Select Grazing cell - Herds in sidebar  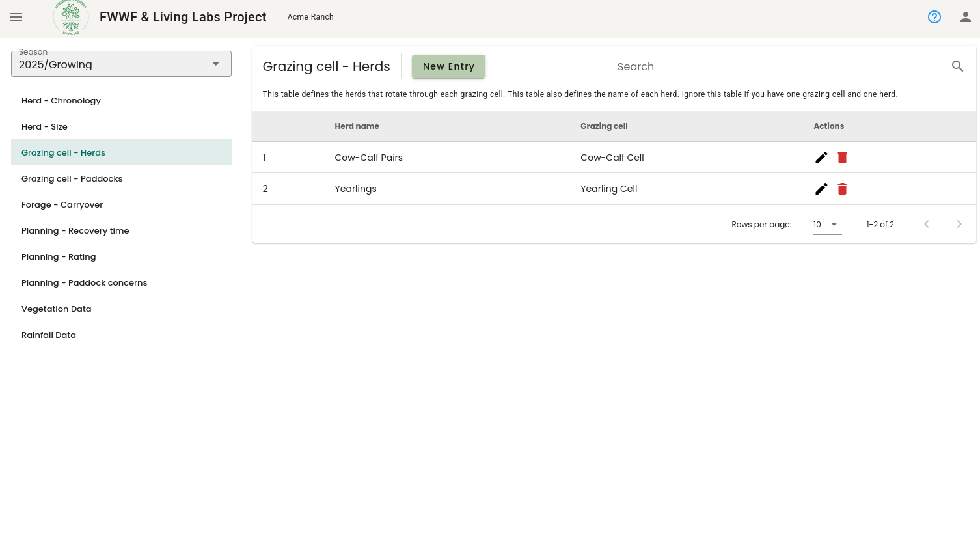pyautogui.click(x=121, y=152)
